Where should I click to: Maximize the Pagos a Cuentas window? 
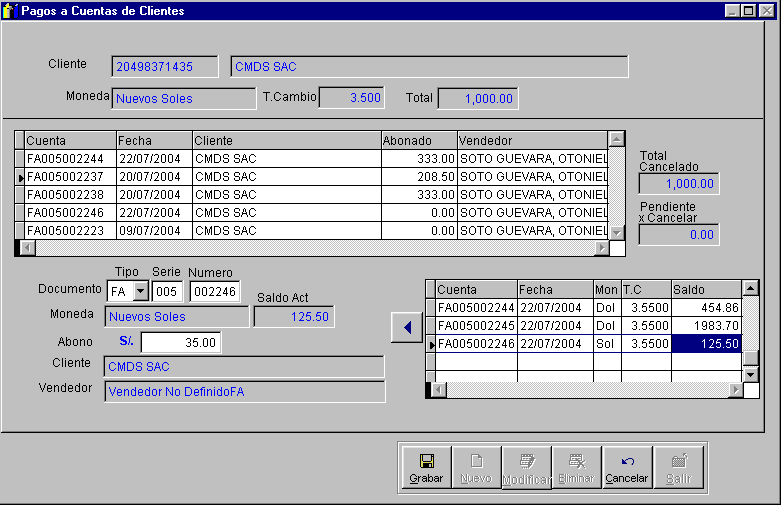749,10
